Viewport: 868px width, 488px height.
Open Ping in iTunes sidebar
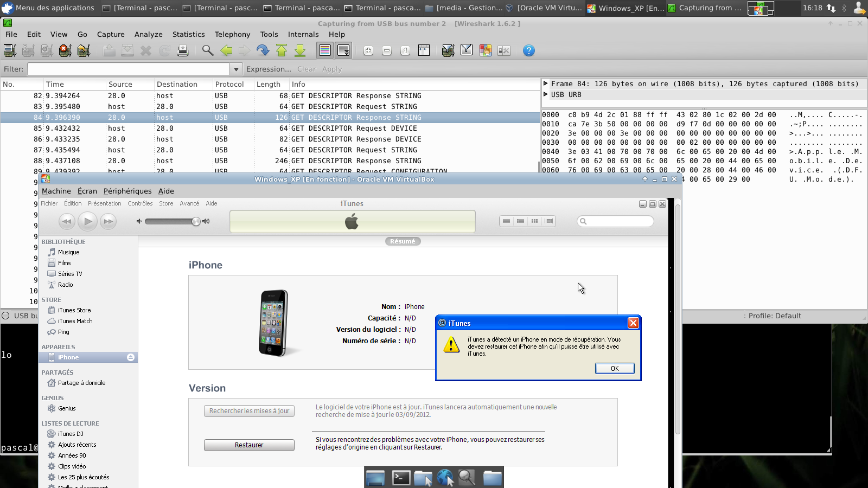(x=63, y=332)
